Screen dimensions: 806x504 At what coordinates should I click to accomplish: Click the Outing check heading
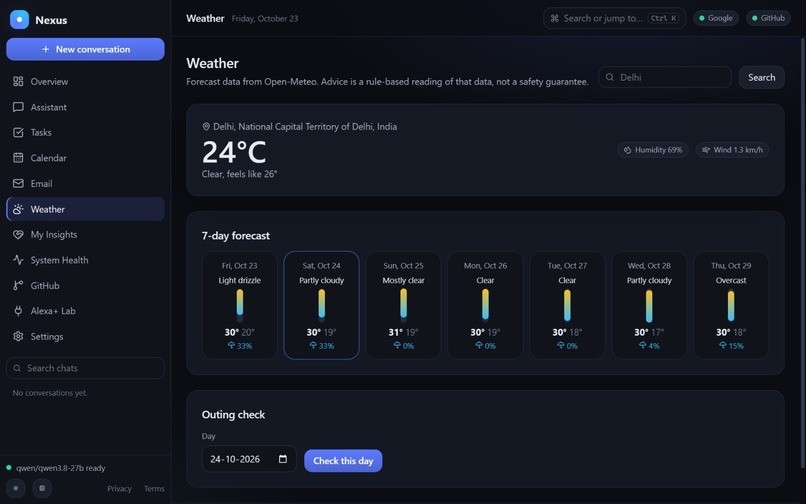coord(233,415)
